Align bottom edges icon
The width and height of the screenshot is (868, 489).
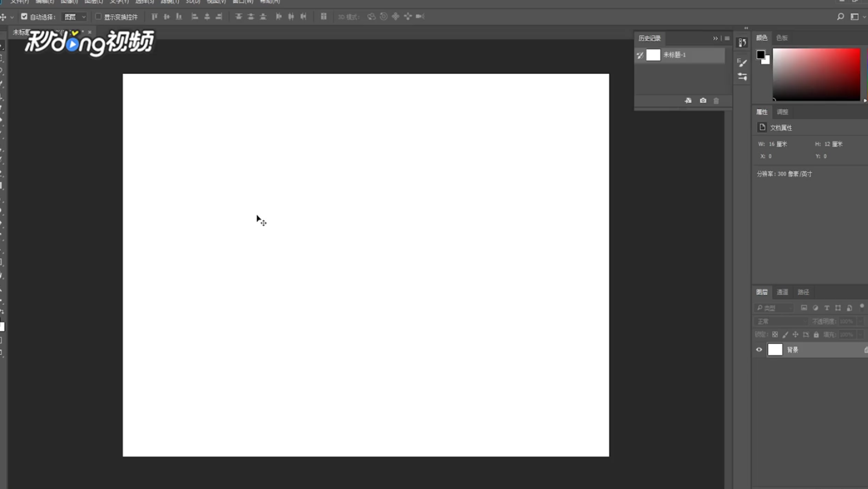point(179,16)
